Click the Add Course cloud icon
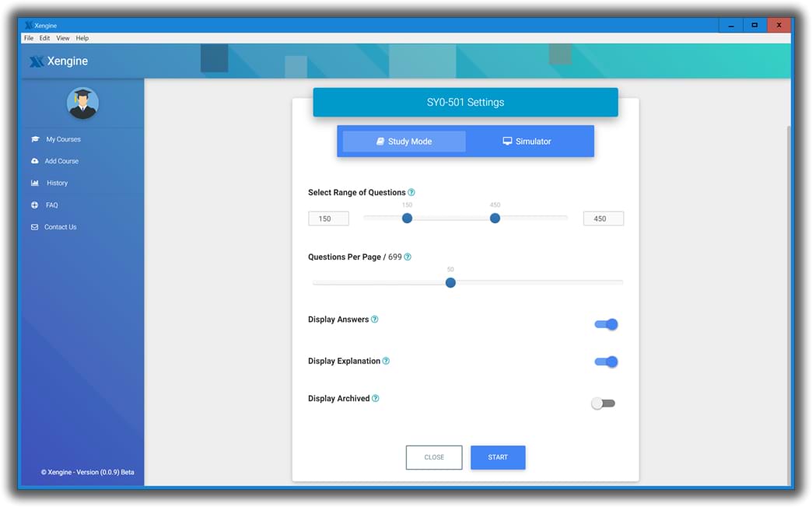 35,161
